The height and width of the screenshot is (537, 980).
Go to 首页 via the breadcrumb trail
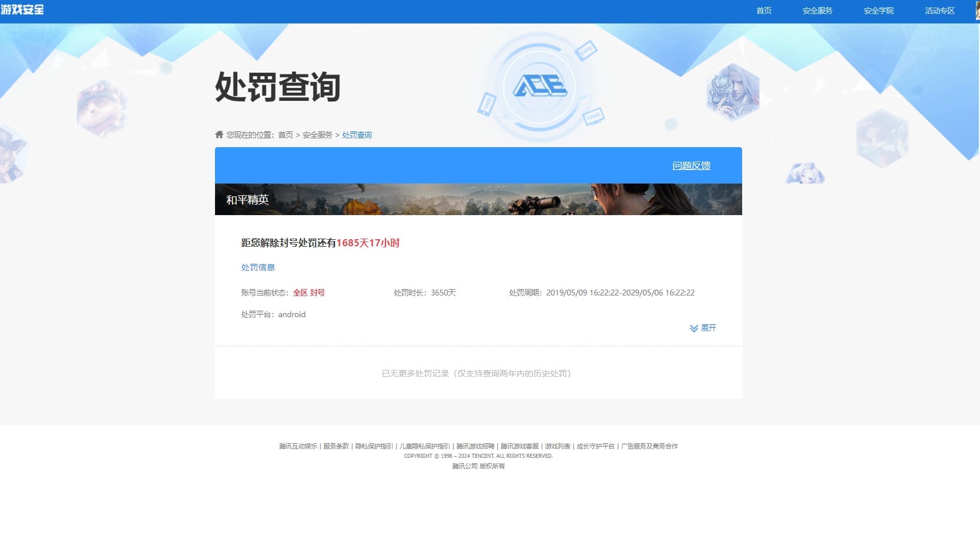click(286, 135)
